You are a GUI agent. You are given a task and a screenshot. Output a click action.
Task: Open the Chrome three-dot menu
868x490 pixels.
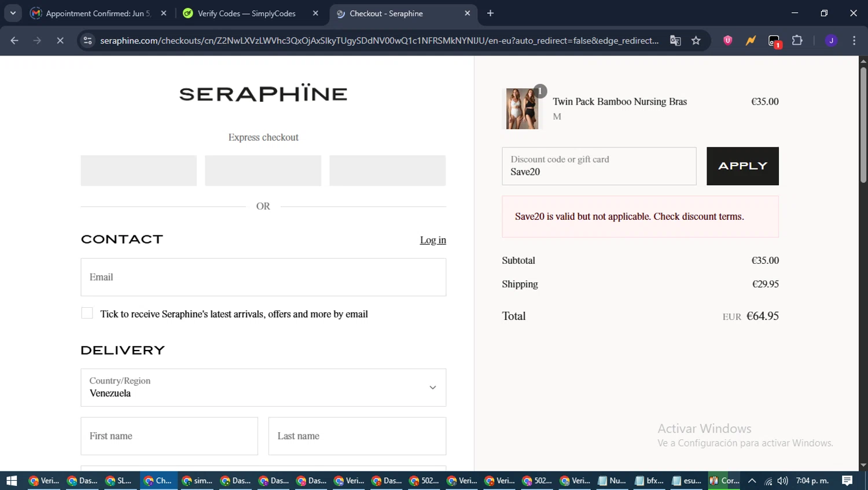(x=854, y=40)
